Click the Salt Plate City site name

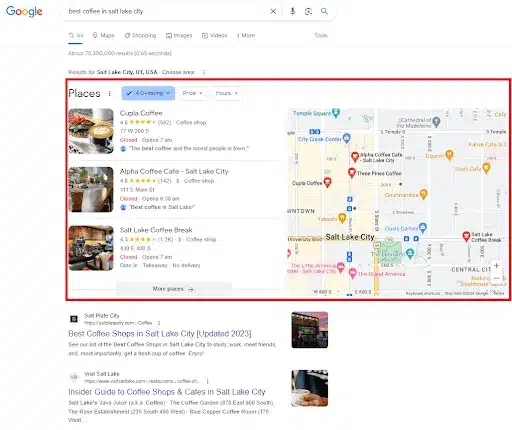pos(102,316)
